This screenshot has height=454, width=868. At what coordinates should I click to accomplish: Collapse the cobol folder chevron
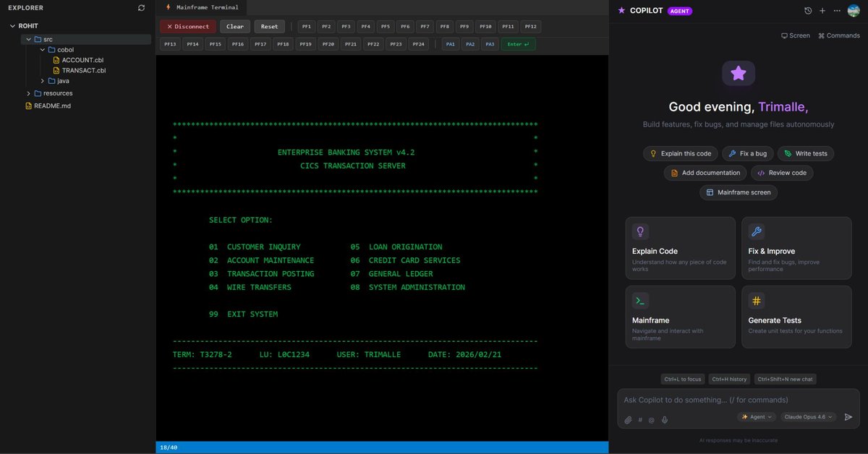coord(43,50)
